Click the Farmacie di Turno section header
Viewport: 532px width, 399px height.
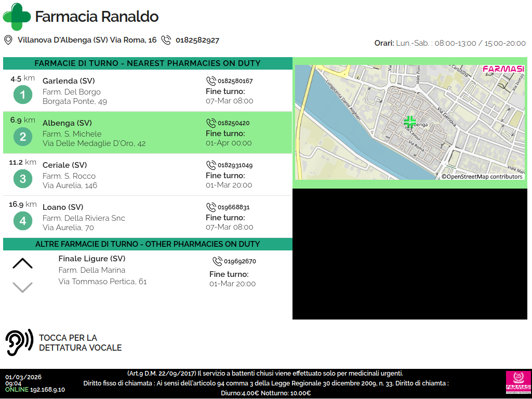[148, 63]
